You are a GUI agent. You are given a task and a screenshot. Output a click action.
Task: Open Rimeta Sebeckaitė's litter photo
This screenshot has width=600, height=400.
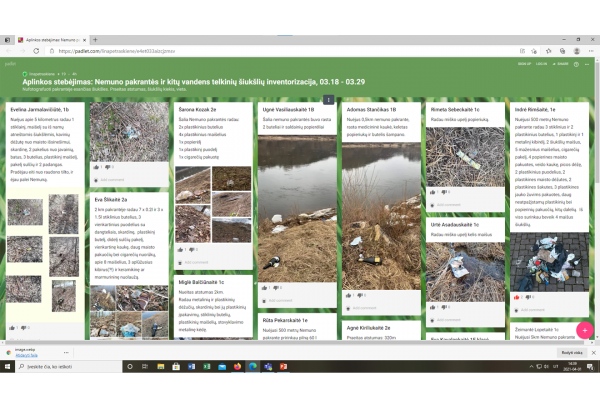[465, 157]
